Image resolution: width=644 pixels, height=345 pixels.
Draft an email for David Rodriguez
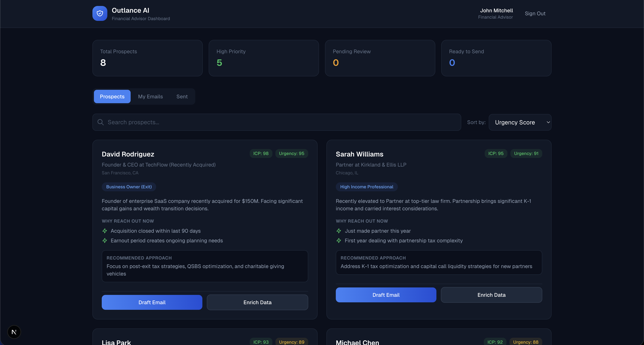click(152, 302)
